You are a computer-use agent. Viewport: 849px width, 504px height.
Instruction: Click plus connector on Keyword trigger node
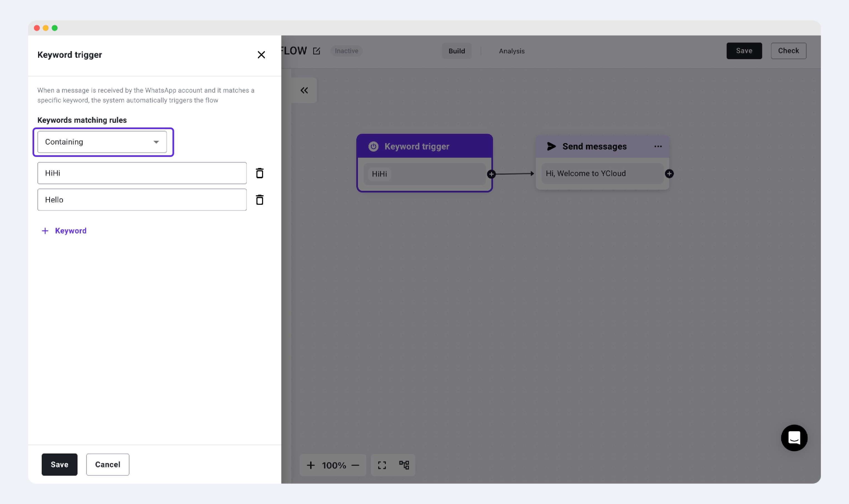point(491,174)
